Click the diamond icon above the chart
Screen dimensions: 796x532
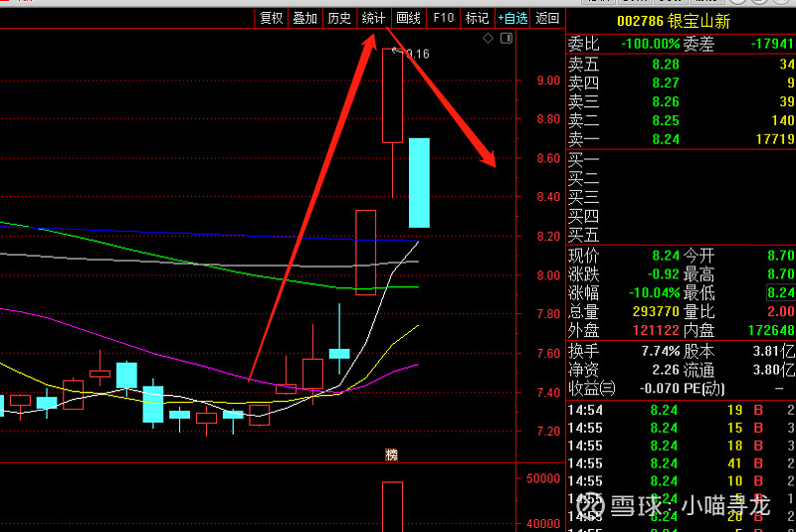coord(488,39)
